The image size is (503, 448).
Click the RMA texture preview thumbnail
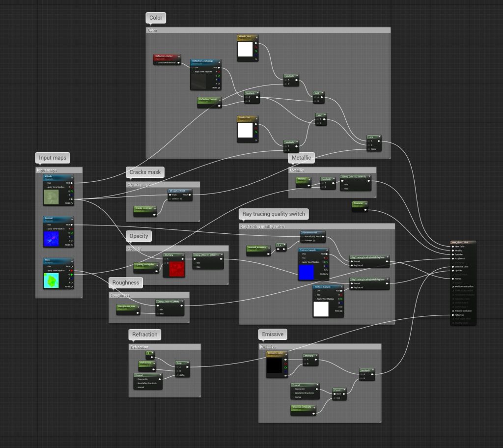pos(51,280)
